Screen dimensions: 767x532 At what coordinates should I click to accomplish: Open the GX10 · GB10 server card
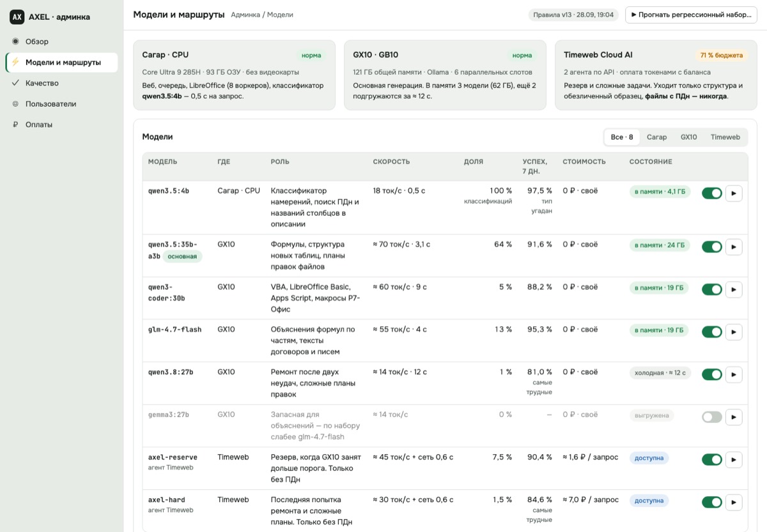[445, 75]
